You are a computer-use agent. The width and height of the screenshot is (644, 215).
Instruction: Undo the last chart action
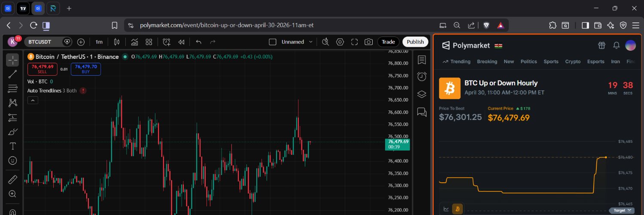click(198, 42)
